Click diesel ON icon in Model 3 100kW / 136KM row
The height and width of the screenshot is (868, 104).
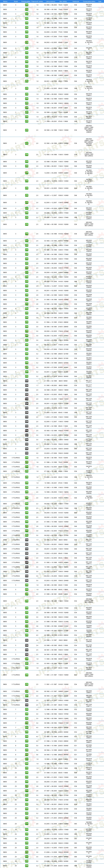[27, 390]
